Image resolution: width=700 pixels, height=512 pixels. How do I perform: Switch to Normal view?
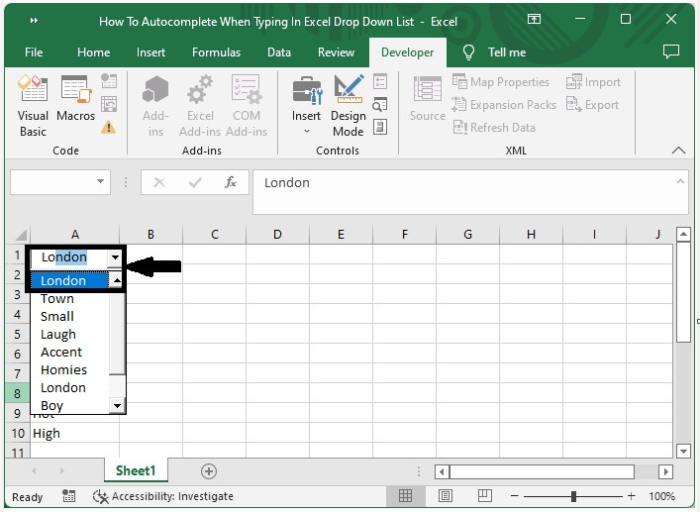(405, 495)
